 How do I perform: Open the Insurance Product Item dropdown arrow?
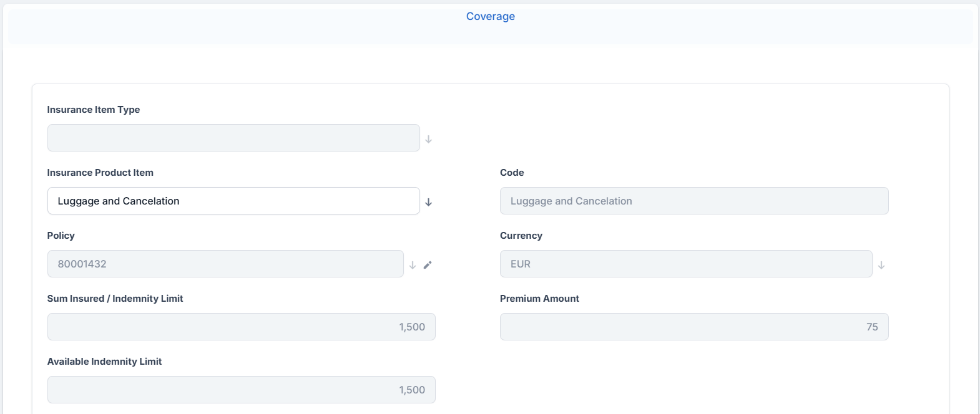pos(428,202)
